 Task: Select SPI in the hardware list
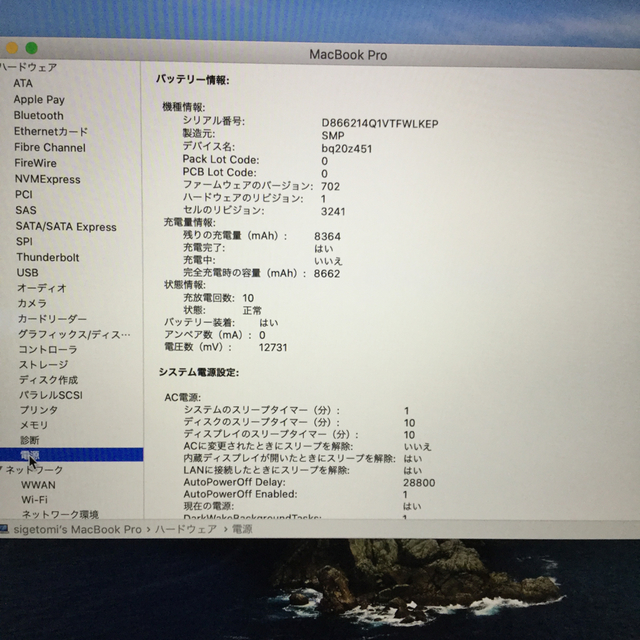[24, 242]
